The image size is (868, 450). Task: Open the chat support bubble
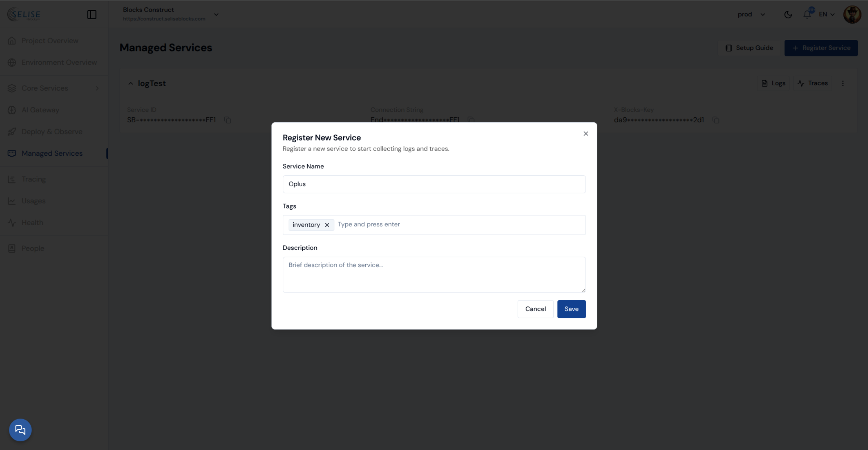(x=20, y=430)
